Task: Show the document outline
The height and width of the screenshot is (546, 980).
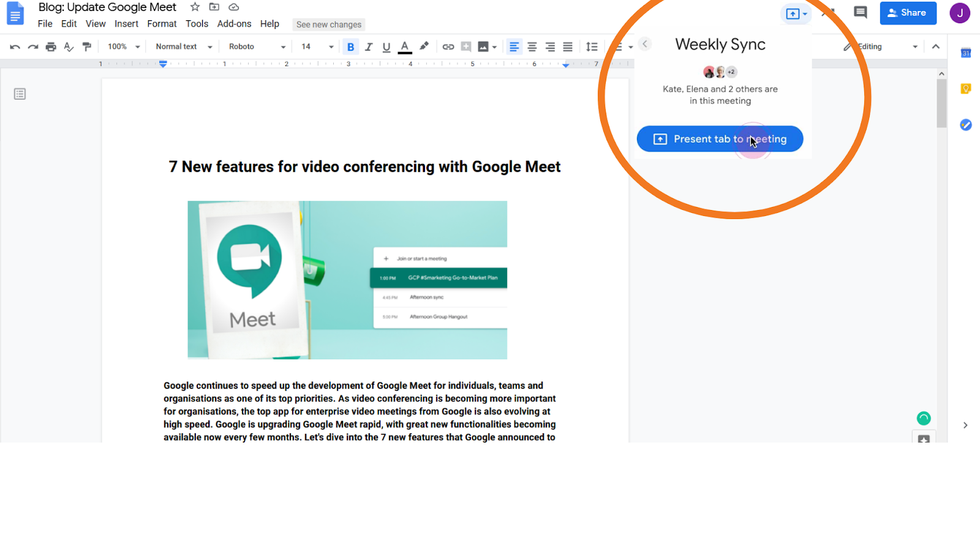Action: [x=20, y=94]
